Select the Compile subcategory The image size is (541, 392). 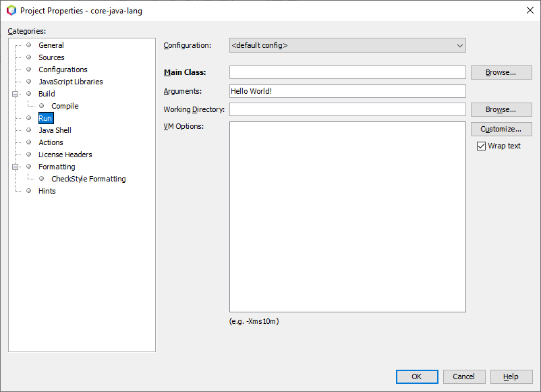65,106
